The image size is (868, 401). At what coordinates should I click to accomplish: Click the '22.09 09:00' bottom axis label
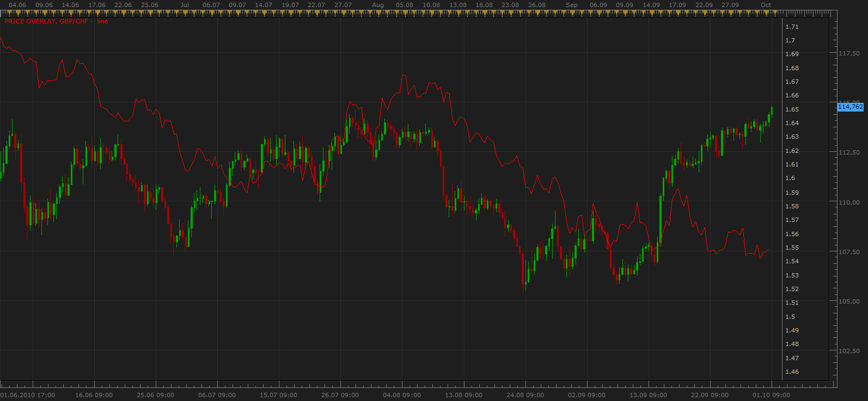coord(710,395)
